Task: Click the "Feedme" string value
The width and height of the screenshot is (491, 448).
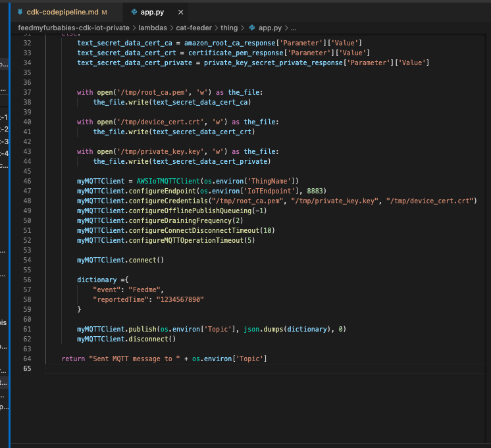Action: [144, 289]
